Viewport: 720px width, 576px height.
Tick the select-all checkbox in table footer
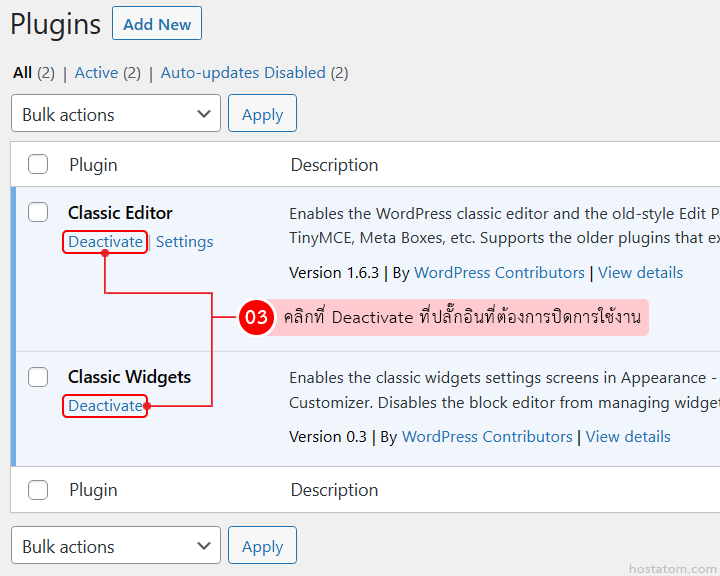(x=38, y=490)
